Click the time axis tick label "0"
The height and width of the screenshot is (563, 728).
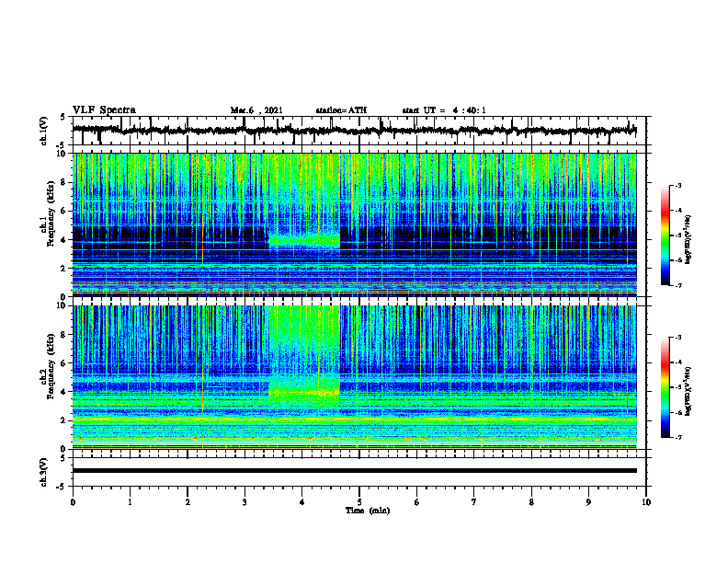coord(73,502)
